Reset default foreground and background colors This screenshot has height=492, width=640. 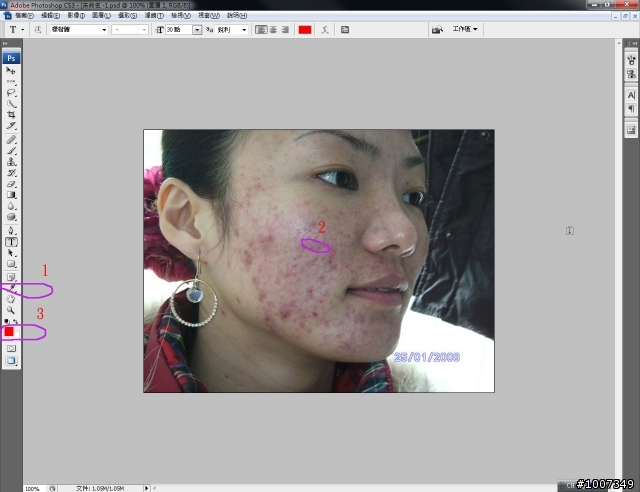click(x=6, y=322)
